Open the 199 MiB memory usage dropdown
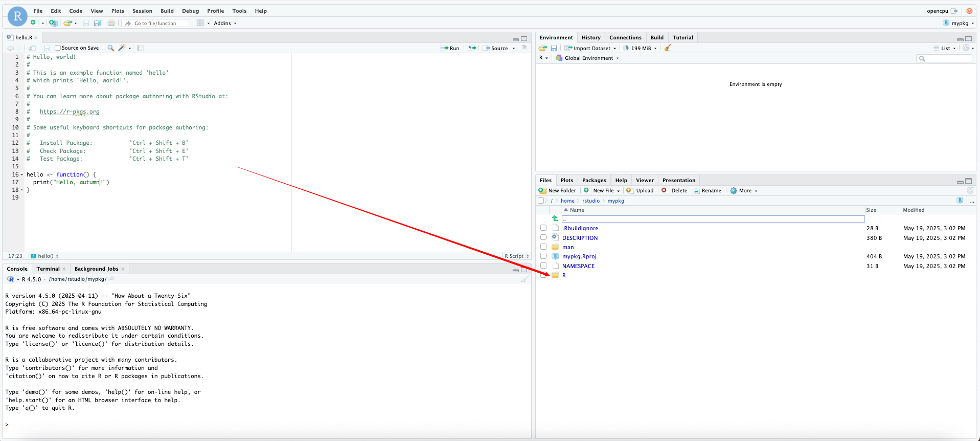 pyautogui.click(x=640, y=48)
